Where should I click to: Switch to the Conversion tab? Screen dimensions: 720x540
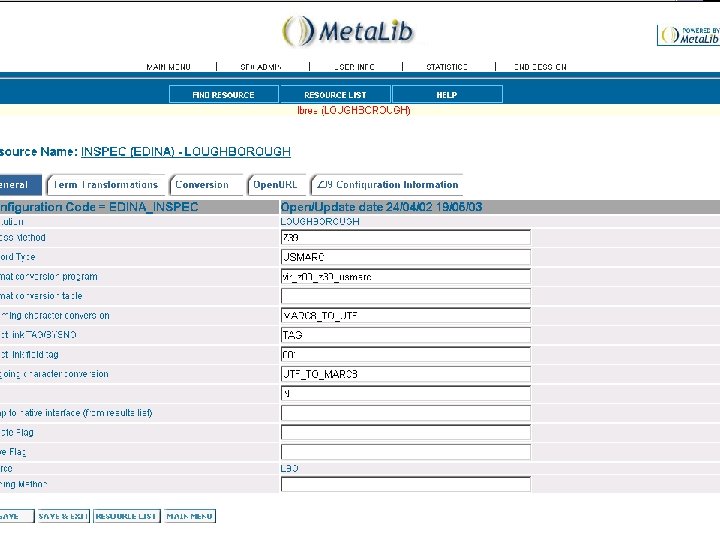click(x=206, y=185)
